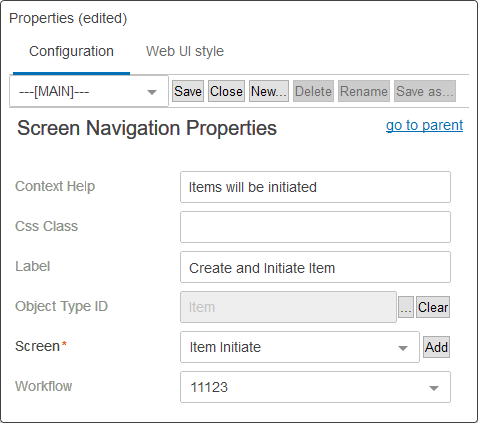Click the Context Help text field
Image resolution: width=478 pixels, height=423 pixels.
[x=315, y=187]
